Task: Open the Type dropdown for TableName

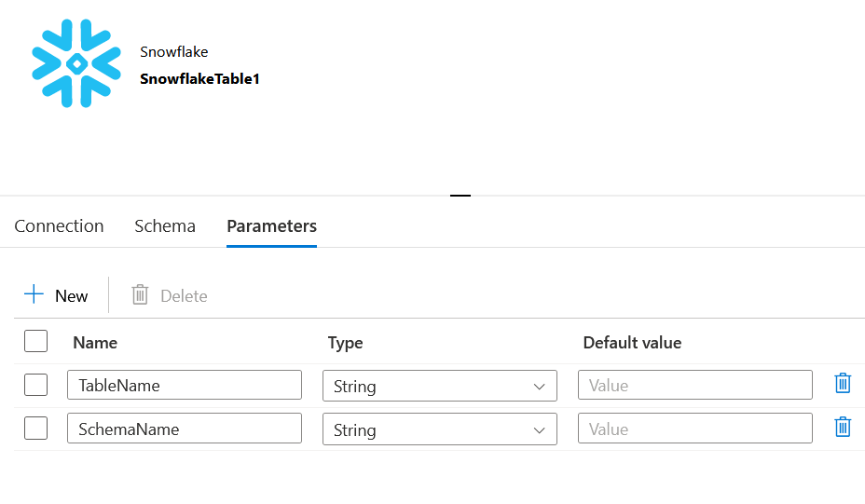Action: tap(439, 386)
